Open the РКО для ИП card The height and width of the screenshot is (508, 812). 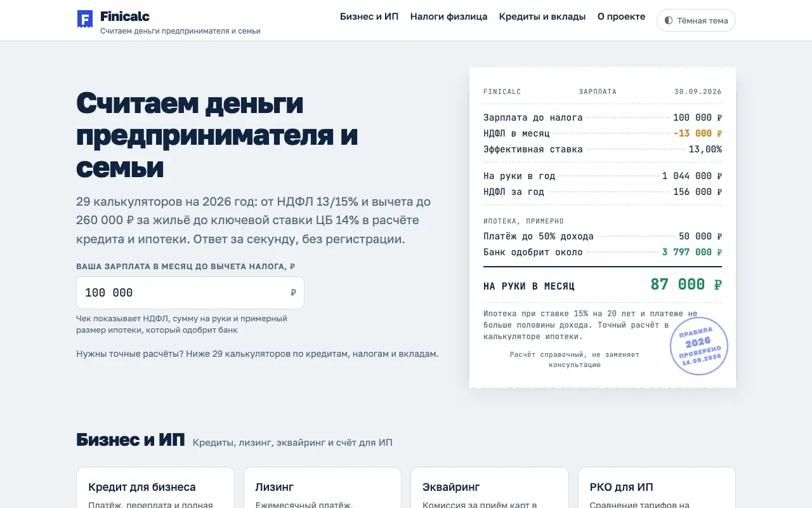[657, 488]
